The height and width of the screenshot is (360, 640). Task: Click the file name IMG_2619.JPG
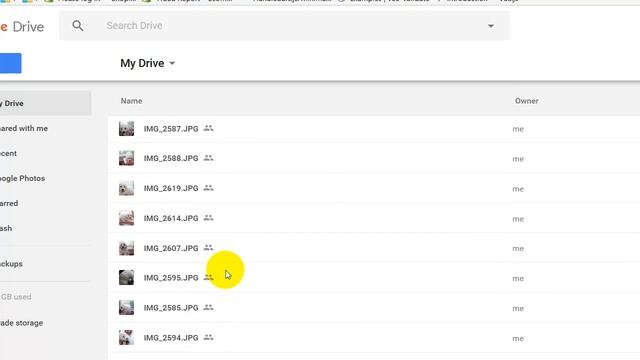(x=171, y=188)
